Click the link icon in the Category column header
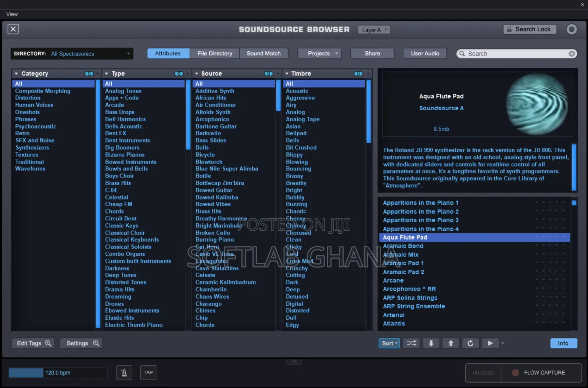 (89, 73)
